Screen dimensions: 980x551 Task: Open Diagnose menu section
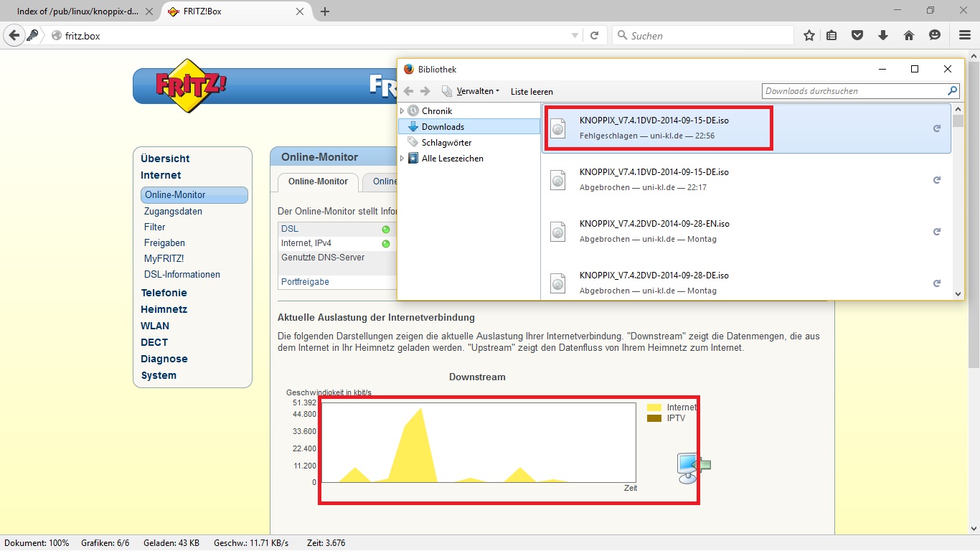point(164,359)
